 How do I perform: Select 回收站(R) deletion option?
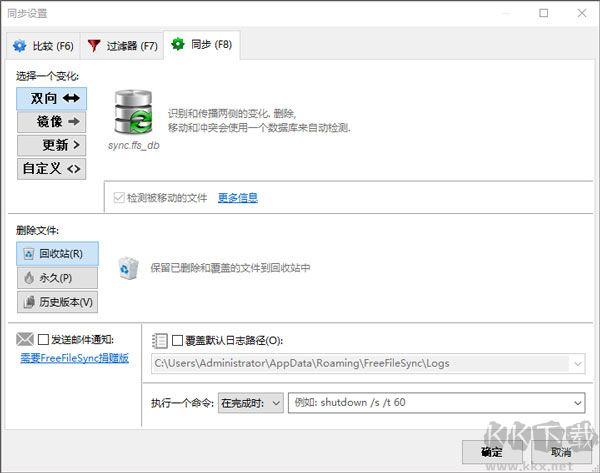tap(57, 254)
